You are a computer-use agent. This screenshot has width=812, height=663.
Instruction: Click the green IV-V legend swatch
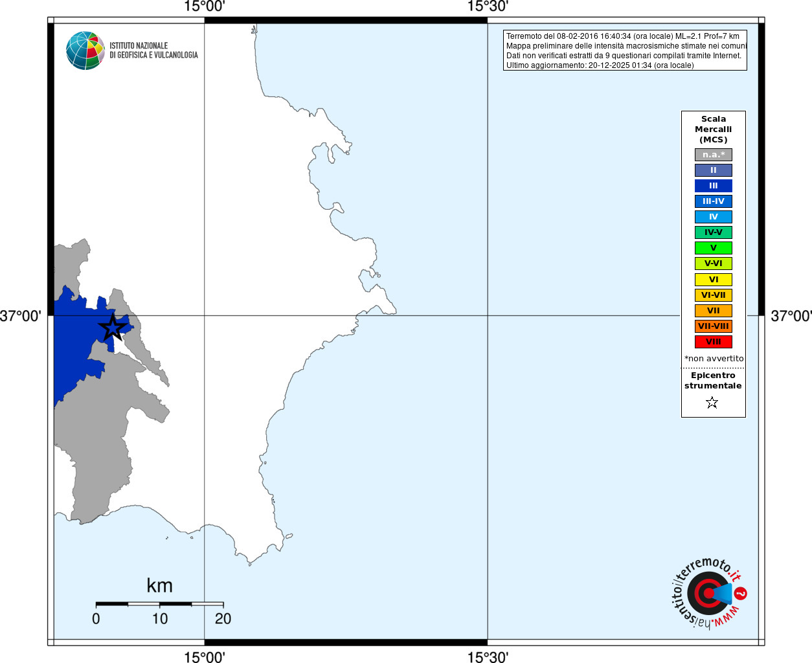713,232
